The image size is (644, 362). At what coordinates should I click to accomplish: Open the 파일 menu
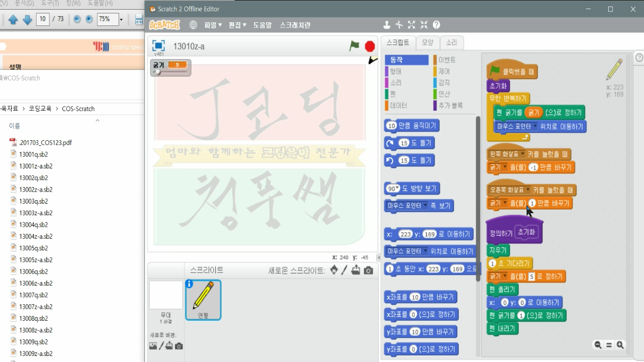[x=211, y=24]
